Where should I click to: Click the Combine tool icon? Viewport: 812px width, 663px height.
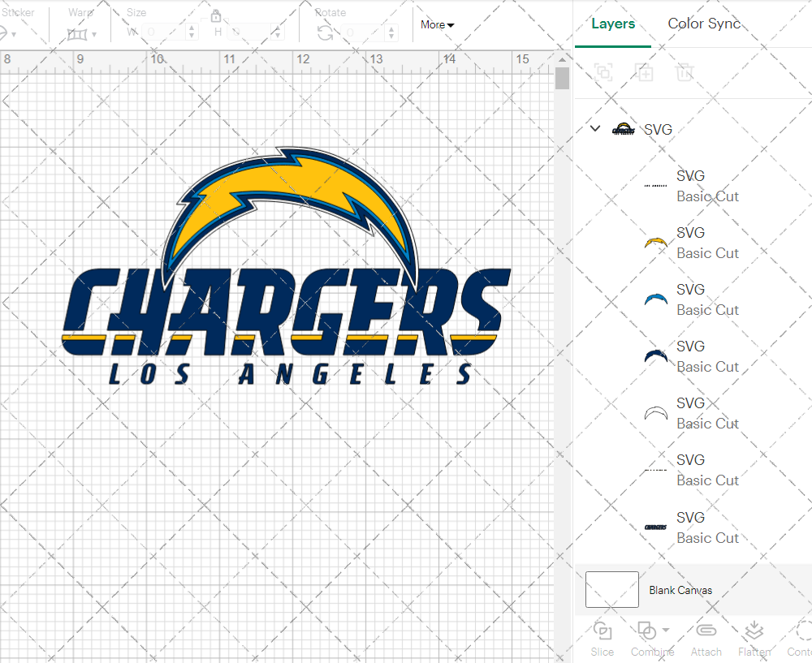646,631
